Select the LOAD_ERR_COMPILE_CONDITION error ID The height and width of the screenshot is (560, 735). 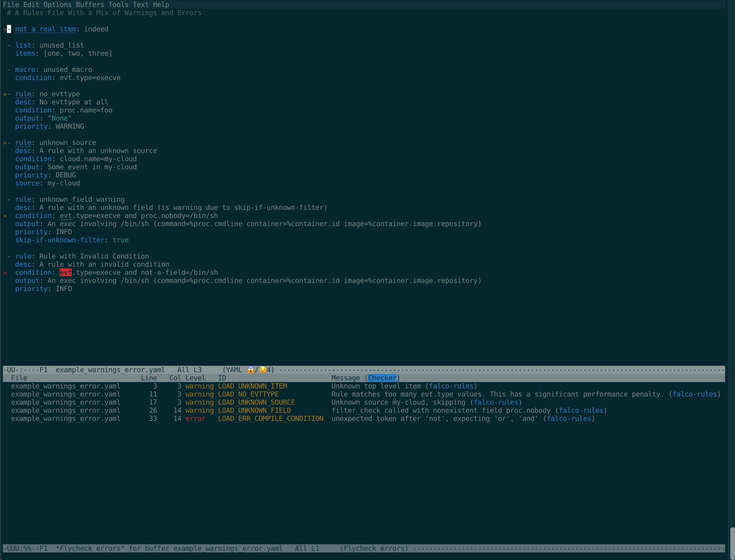pos(271,419)
